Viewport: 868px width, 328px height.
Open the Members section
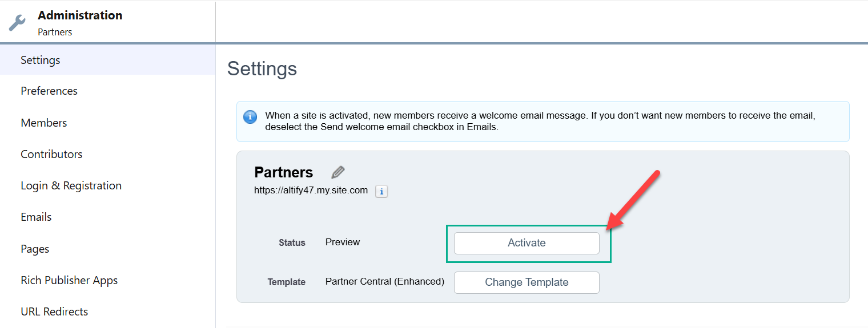(x=44, y=123)
